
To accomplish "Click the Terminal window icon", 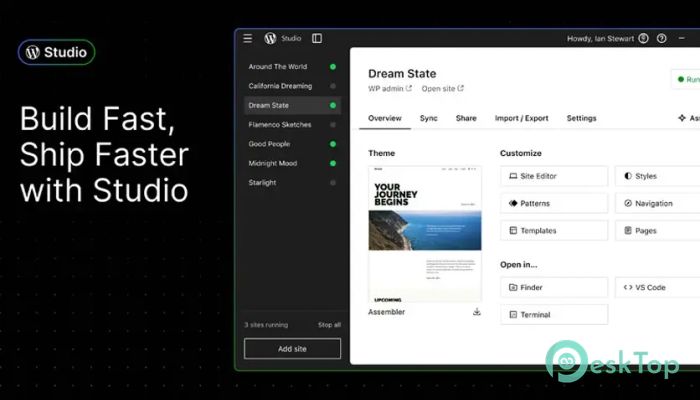I will tap(513, 315).
